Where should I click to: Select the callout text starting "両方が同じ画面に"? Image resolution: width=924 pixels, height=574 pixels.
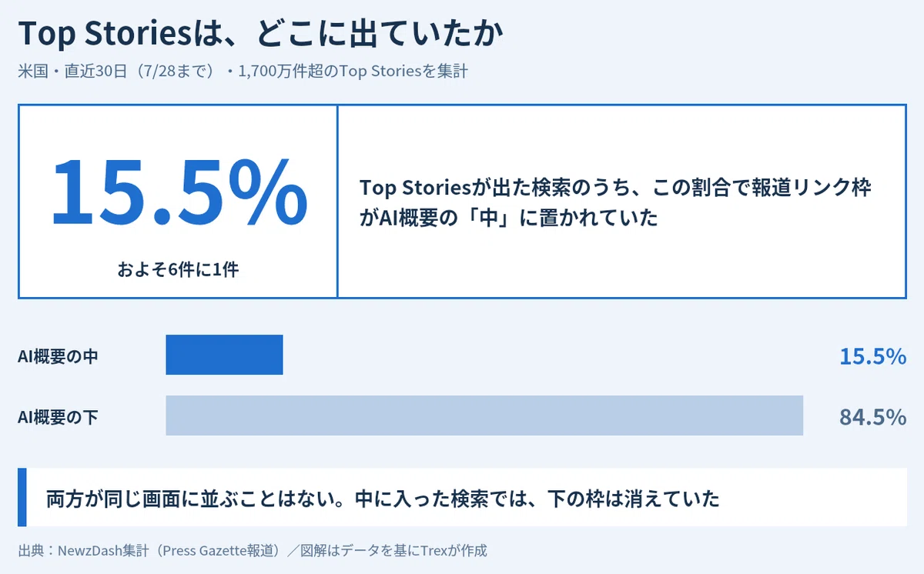[383, 498]
